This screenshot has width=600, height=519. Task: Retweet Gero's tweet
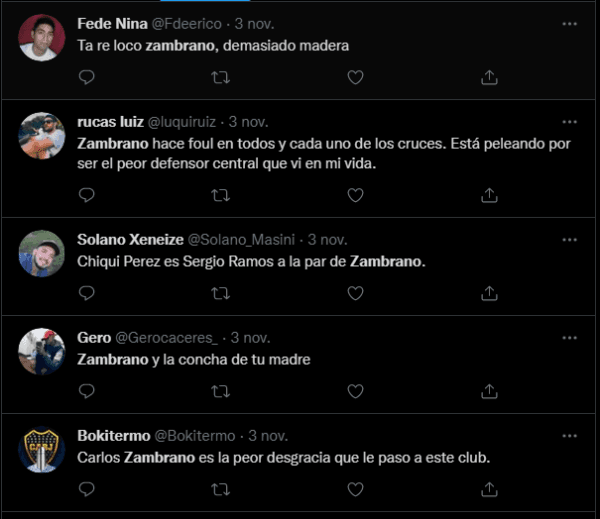click(220, 391)
